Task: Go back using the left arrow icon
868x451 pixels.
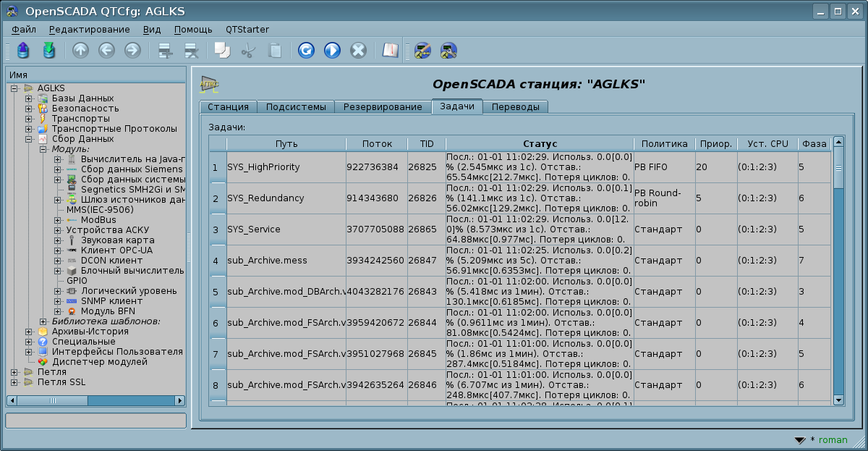Action: (106, 51)
